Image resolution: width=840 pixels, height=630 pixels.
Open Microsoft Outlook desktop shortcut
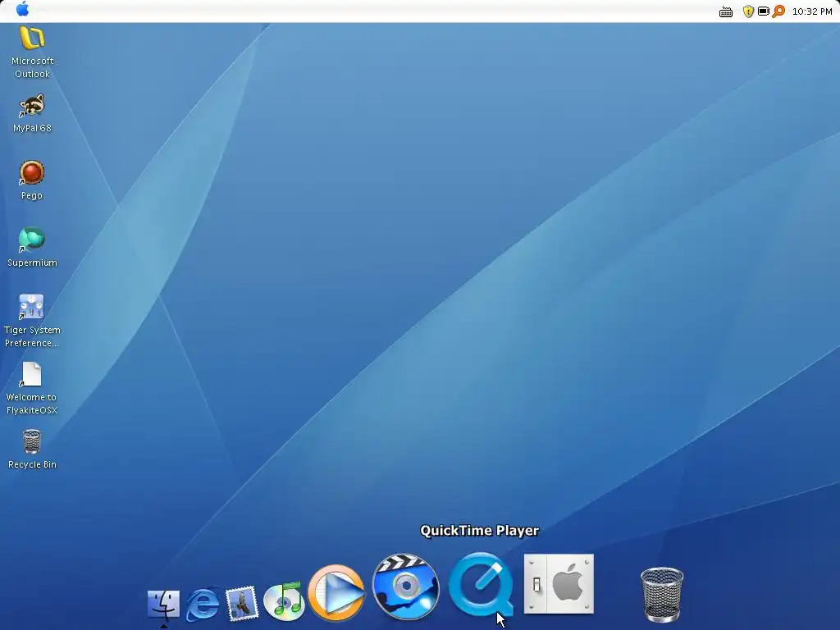click(x=32, y=52)
